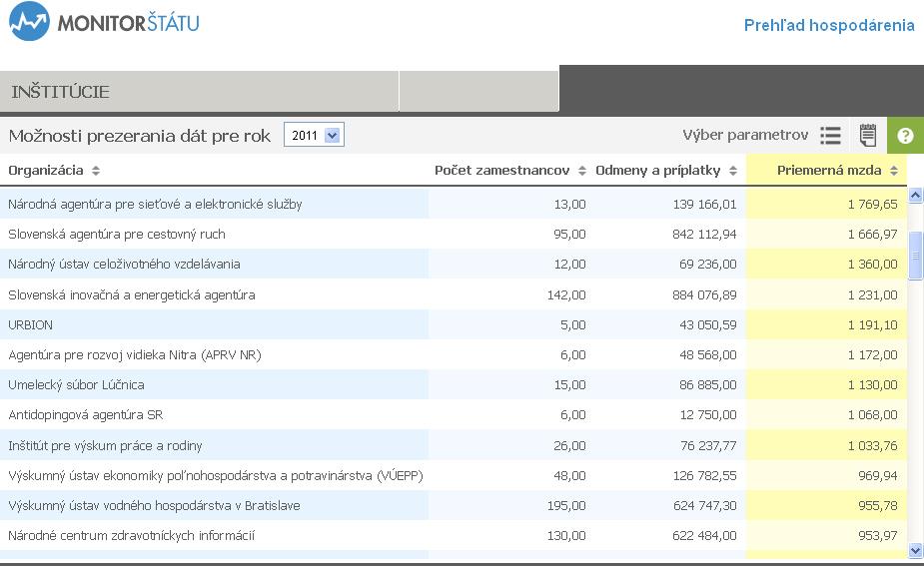
Task: Select the INŠTITÚCIE tab
Action: [60, 92]
